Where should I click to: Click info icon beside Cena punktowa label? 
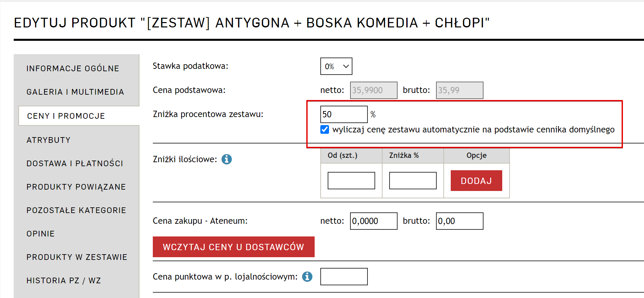point(307,277)
